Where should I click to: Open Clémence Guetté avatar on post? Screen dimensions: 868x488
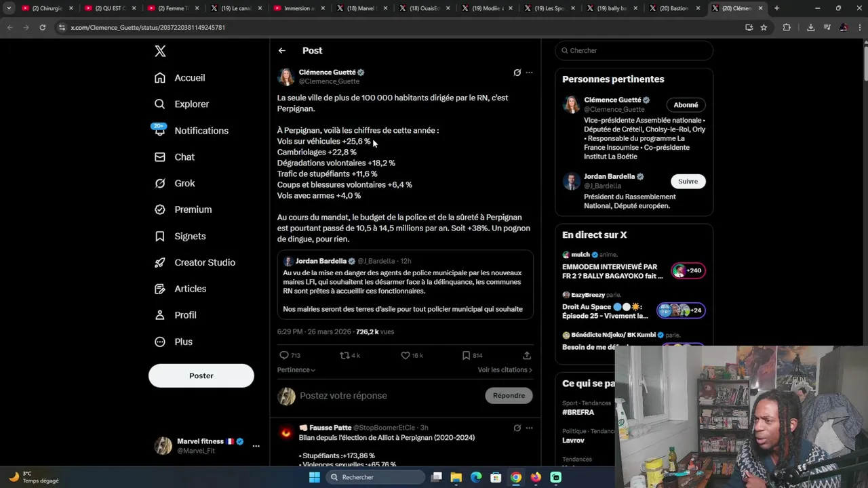pos(286,77)
